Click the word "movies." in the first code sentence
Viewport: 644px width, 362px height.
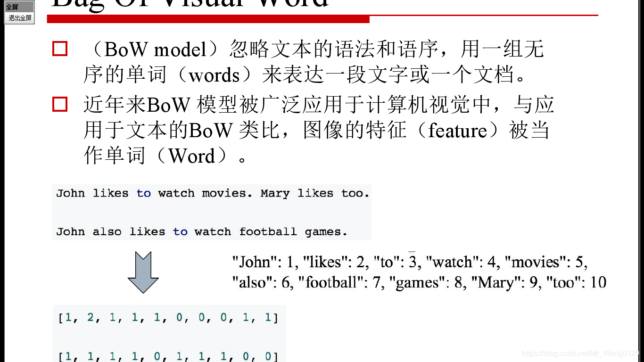[227, 193]
